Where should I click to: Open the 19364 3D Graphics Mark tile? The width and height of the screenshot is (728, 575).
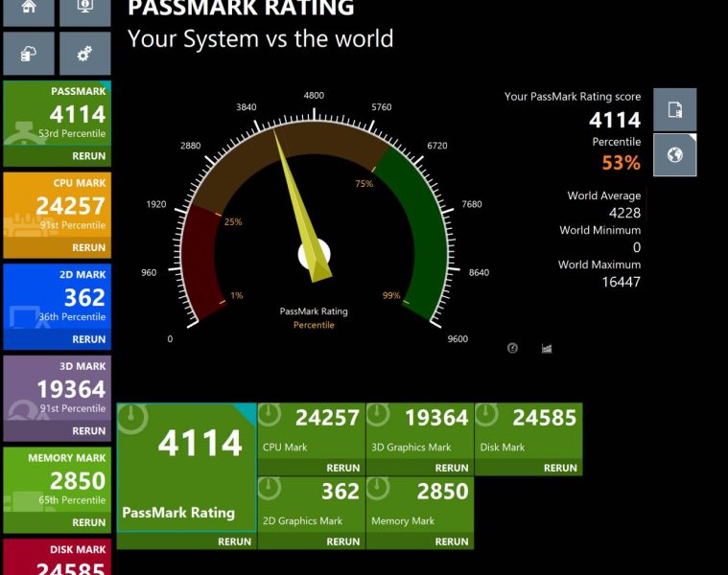(x=420, y=431)
